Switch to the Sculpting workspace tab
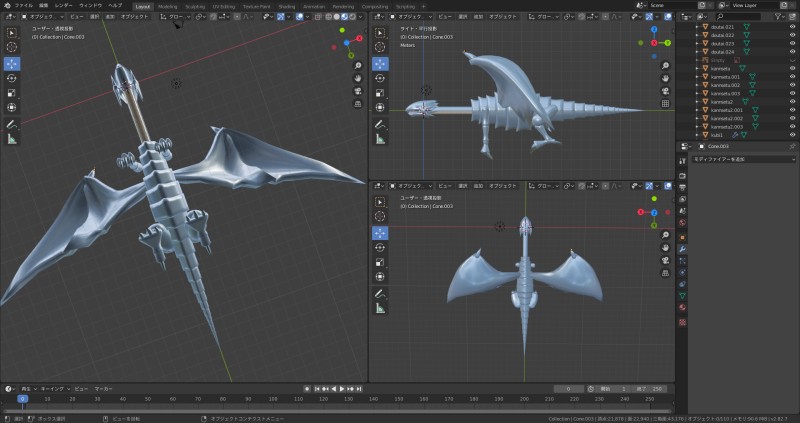This screenshot has height=423, width=800. tap(195, 5)
